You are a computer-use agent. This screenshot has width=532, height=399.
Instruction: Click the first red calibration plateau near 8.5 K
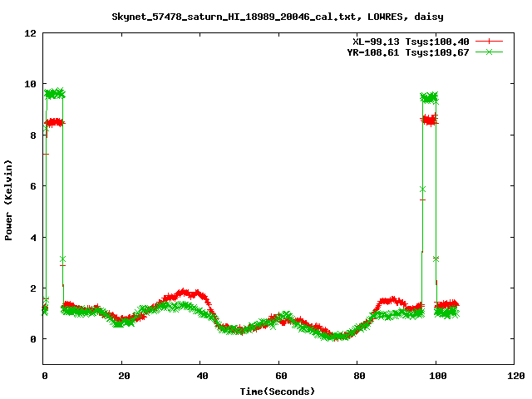(x=55, y=122)
